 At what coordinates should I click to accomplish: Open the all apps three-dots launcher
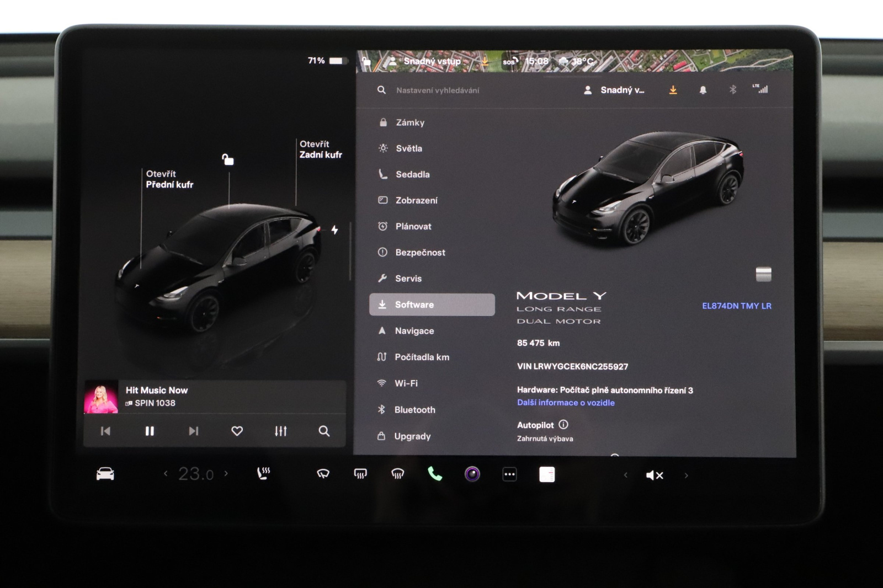(x=509, y=474)
